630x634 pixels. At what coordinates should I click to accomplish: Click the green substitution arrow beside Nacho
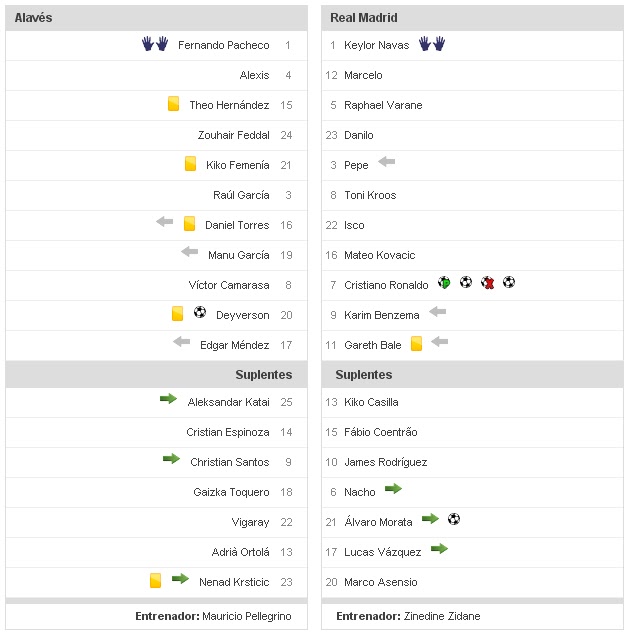pyautogui.click(x=393, y=489)
